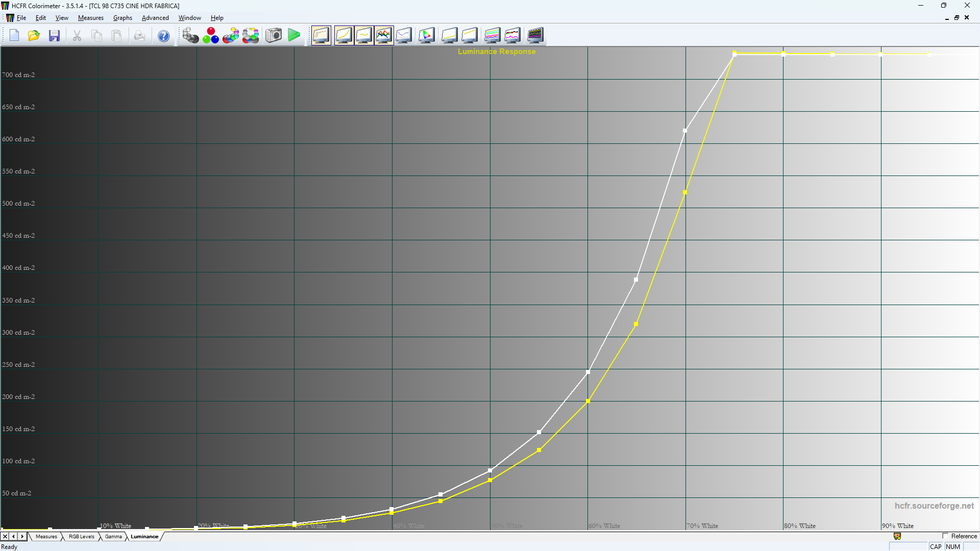Open the View menu

pos(62,18)
